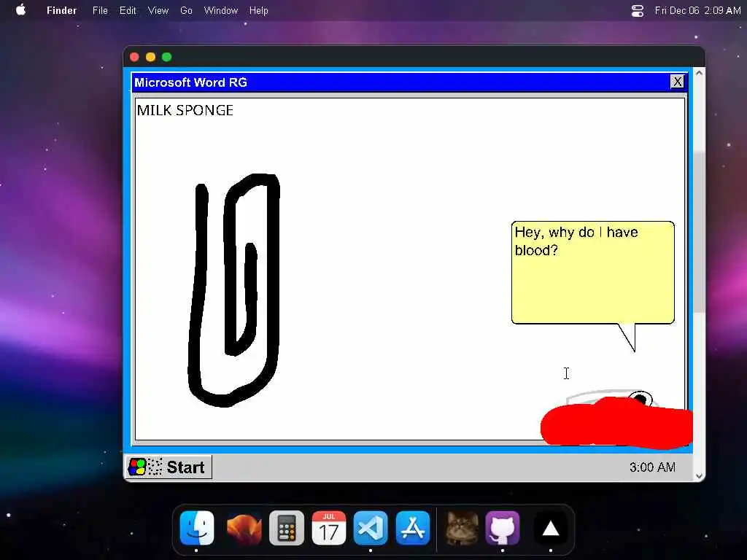Open the Finder menu

[61, 10]
